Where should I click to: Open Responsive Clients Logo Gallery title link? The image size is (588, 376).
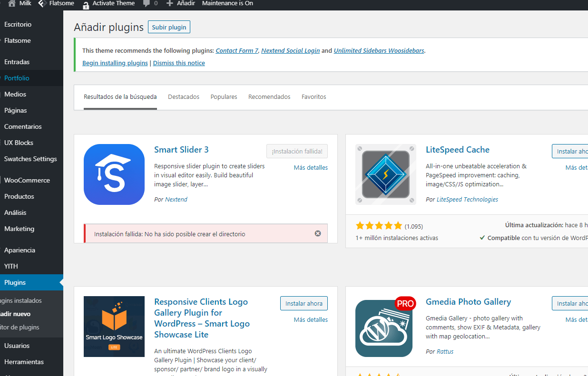pyautogui.click(x=202, y=318)
